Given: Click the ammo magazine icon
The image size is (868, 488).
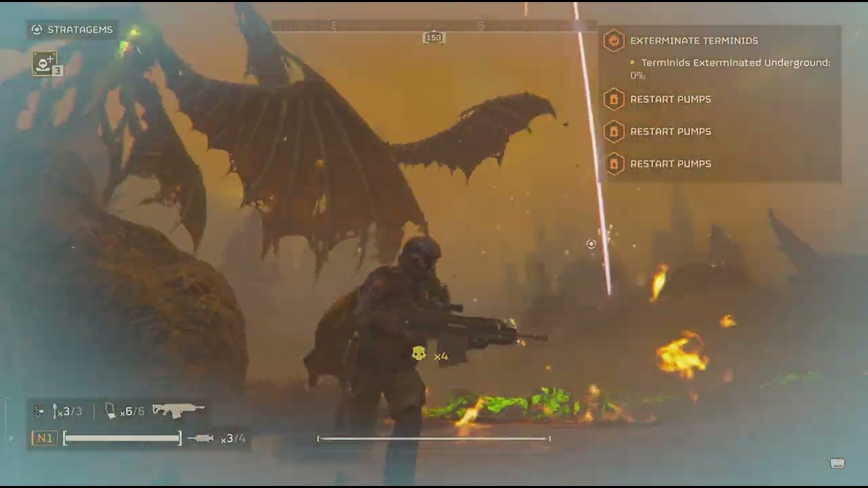Looking at the screenshot, I should [111, 411].
